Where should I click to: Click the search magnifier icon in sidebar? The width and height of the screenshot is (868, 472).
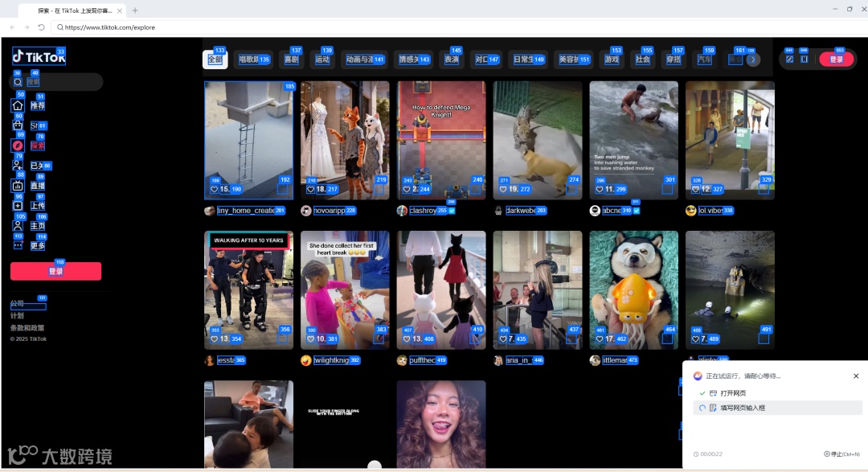coord(18,82)
